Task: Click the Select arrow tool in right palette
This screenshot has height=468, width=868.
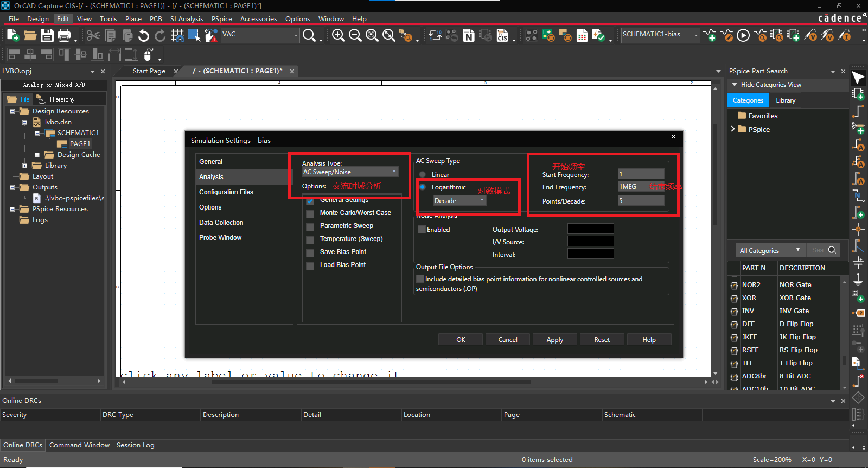Action: [858, 77]
